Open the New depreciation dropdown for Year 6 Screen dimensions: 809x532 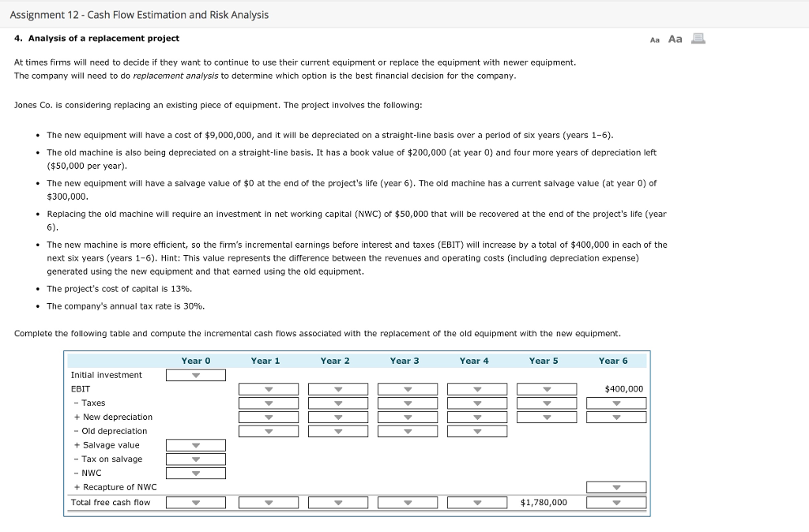click(x=615, y=417)
